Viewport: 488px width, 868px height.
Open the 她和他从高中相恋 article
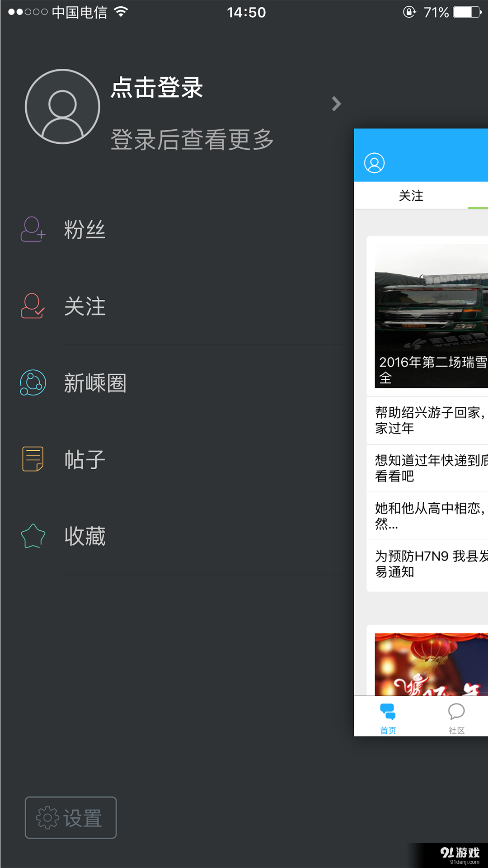pos(427,516)
